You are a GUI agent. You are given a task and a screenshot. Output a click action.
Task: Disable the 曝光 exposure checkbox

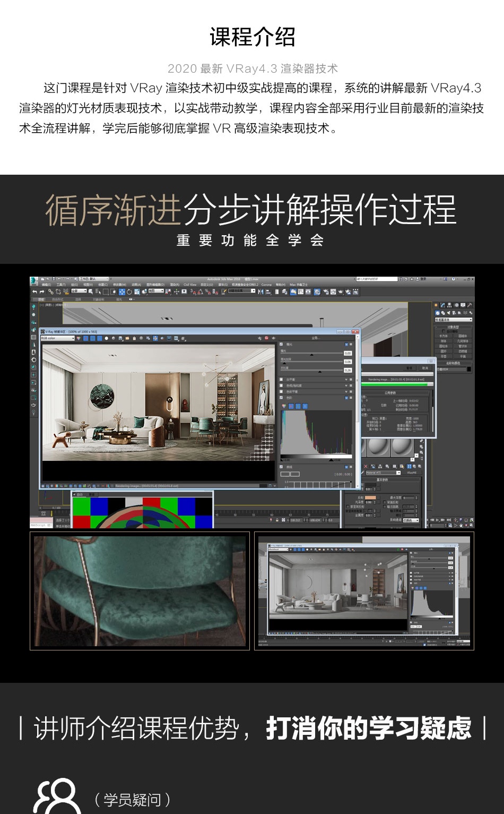(281, 344)
